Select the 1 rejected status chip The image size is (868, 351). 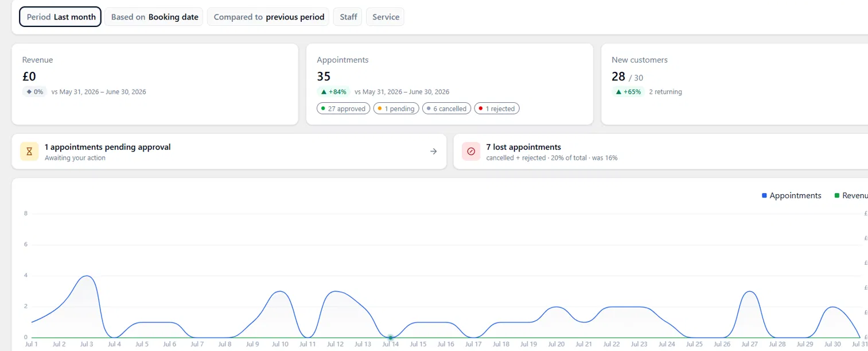[497, 109]
